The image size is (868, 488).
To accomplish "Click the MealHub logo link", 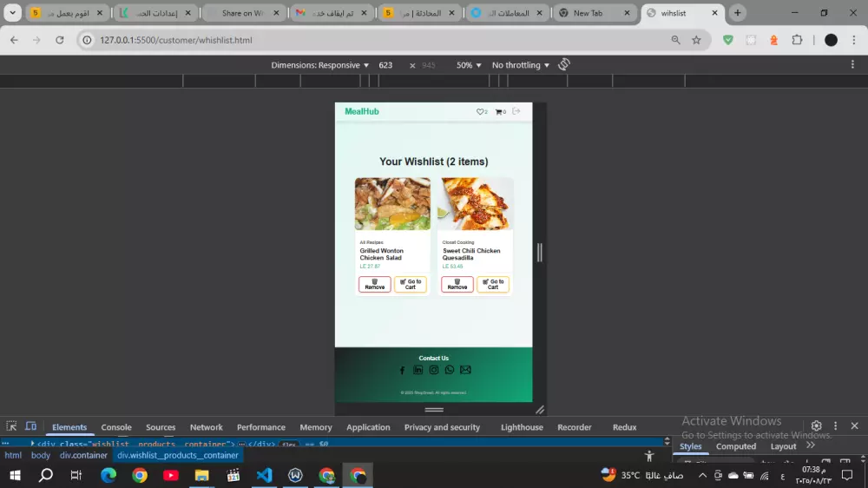I will coord(362,111).
